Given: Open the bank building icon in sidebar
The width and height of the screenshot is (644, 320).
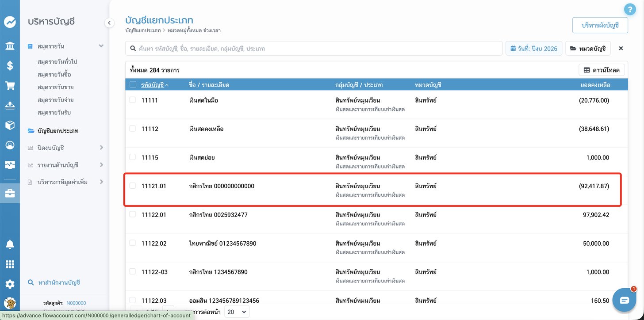Looking at the screenshot, I should pyautogui.click(x=10, y=46).
